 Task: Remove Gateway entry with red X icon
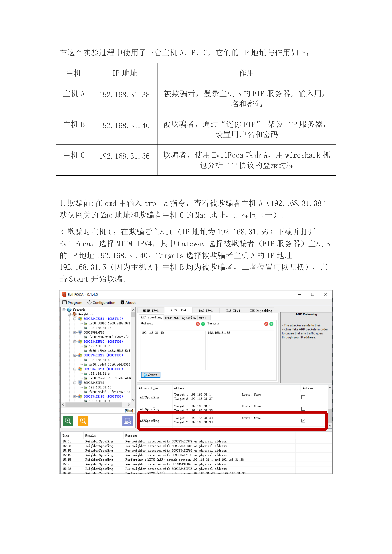tap(198, 324)
